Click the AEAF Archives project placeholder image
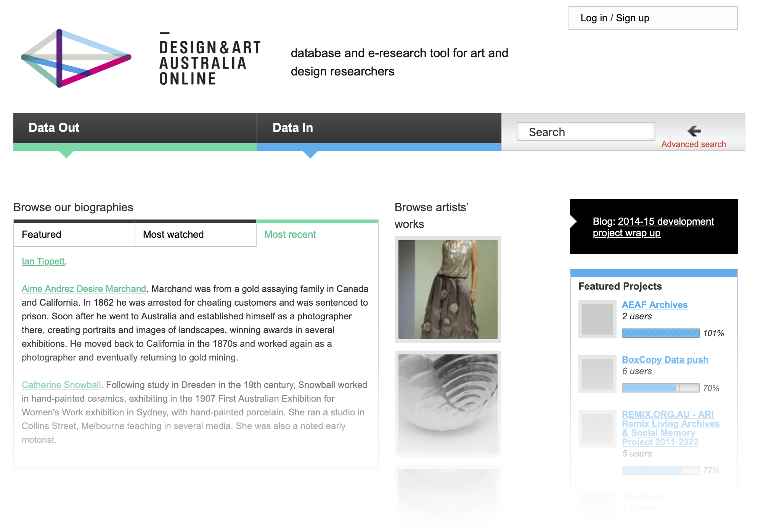758x532 pixels. click(597, 319)
